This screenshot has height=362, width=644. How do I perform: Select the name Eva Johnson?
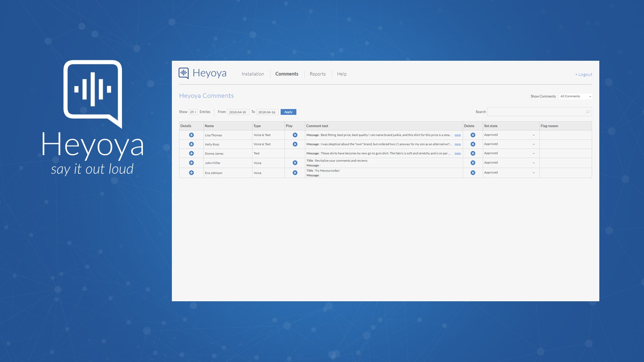[213, 173]
